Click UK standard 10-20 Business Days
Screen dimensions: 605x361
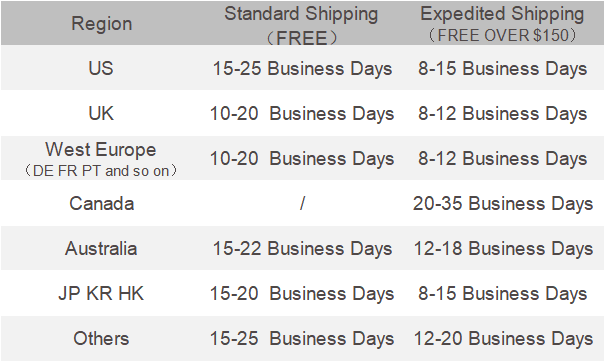pos(302,114)
